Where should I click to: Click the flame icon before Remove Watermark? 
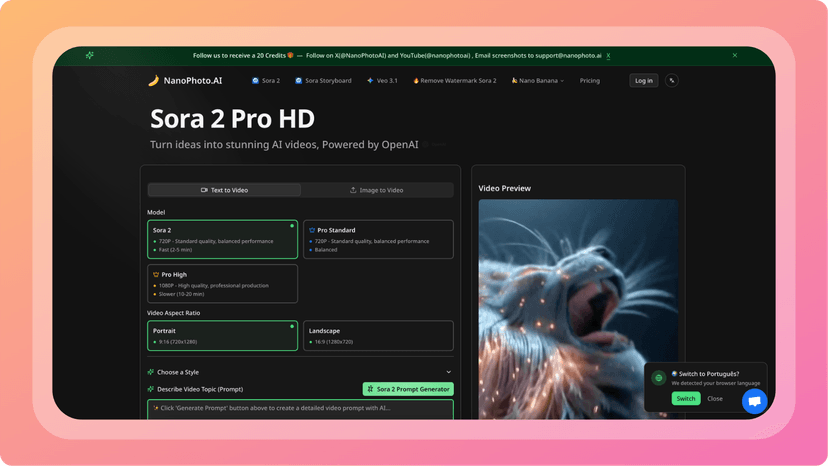pyautogui.click(x=416, y=81)
